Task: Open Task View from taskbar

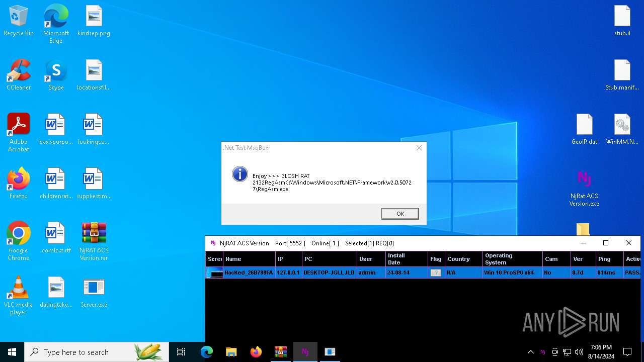Action: pos(181,352)
